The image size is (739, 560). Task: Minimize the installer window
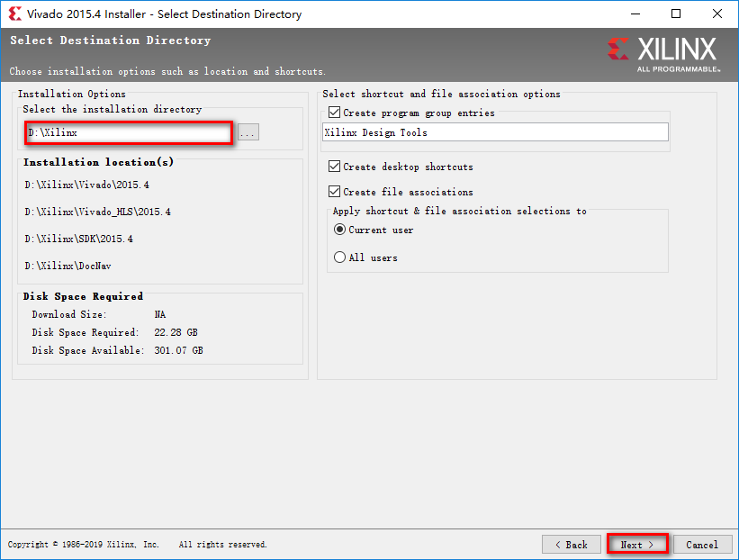pyautogui.click(x=635, y=14)
